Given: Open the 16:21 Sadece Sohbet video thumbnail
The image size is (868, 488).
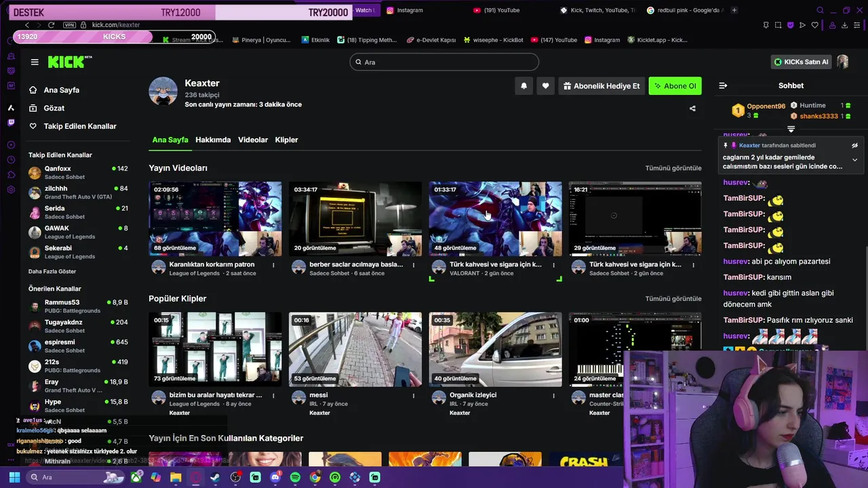Looking at the screenshot, I should (x=635, y=219).
